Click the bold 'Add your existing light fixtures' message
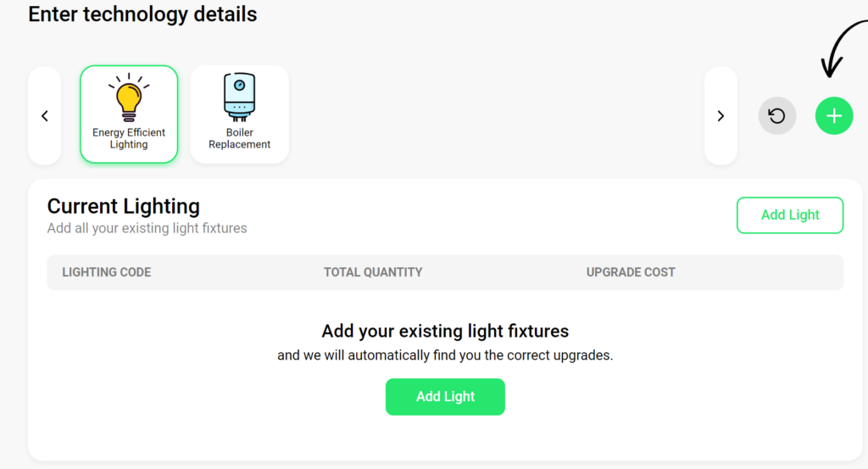The height and width of the screenshot is (469, 868). (445, 331)
